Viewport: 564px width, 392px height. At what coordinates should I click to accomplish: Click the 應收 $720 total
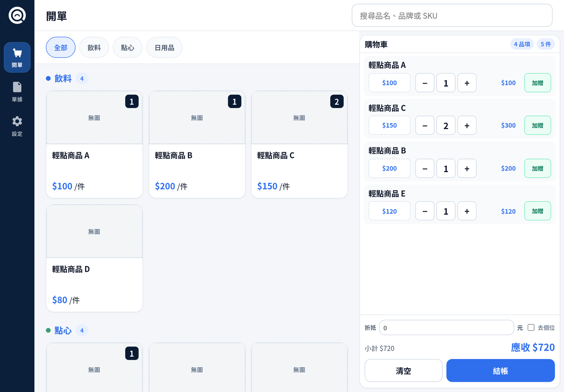533,347
